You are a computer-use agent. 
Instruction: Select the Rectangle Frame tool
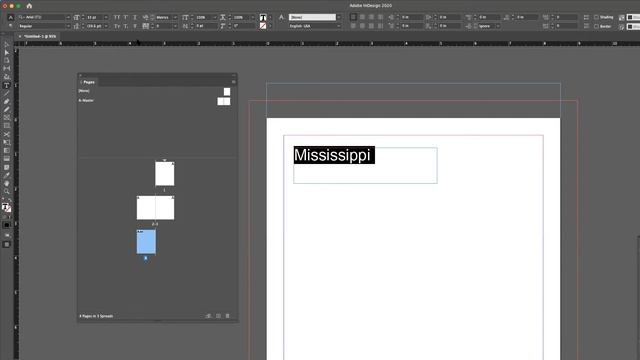7,118
